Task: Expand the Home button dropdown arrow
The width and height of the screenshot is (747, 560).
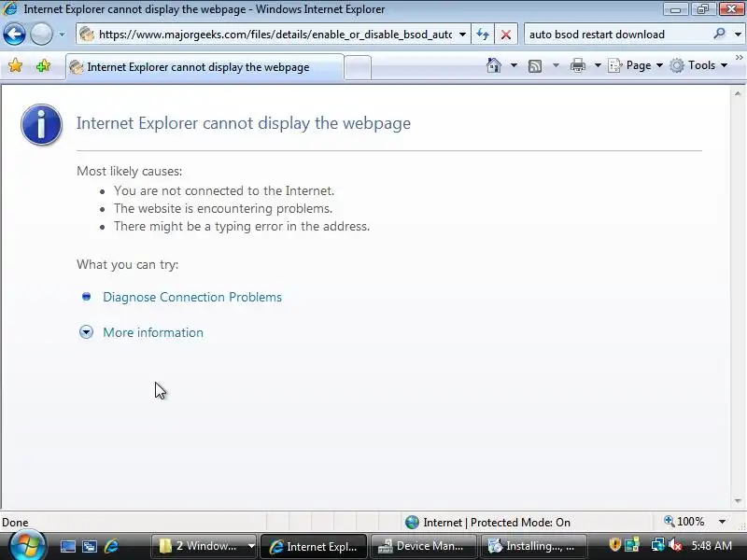Action: coord(514,65)
